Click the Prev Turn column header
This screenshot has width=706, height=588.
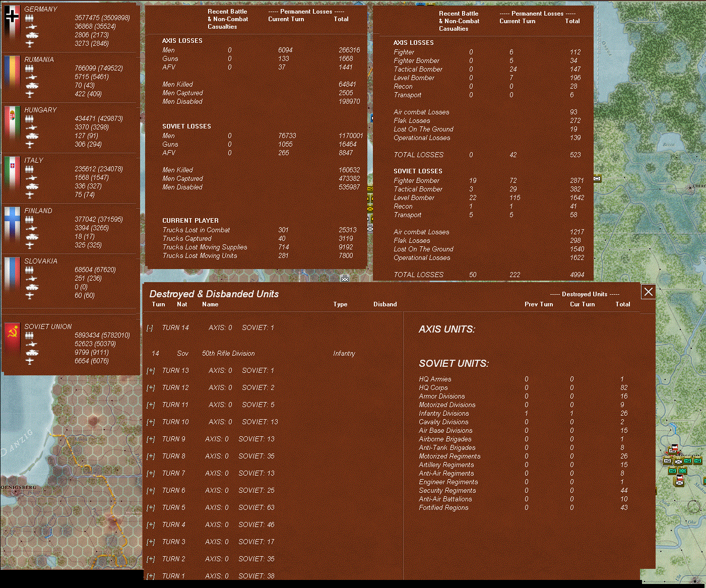539,304
